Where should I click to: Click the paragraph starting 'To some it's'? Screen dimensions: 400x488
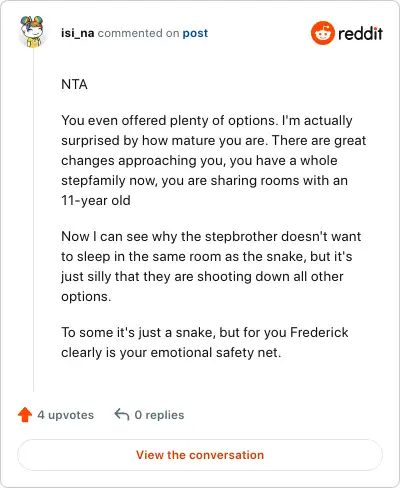pos(205,342)
